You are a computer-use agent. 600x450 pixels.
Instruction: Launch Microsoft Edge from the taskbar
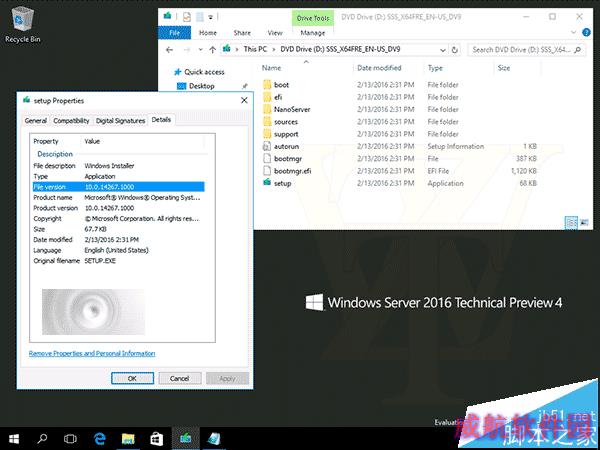click(x=99, y=439)
